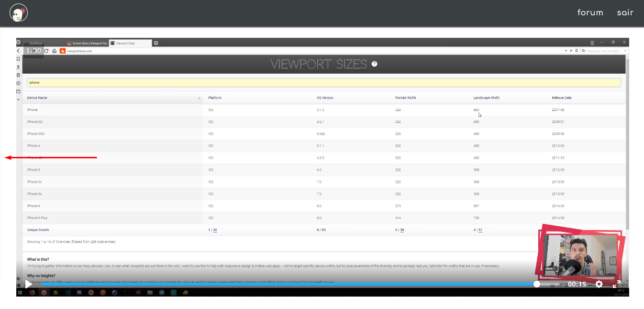Open a new browser tab

pyautogui.click(x=156, y=43)
